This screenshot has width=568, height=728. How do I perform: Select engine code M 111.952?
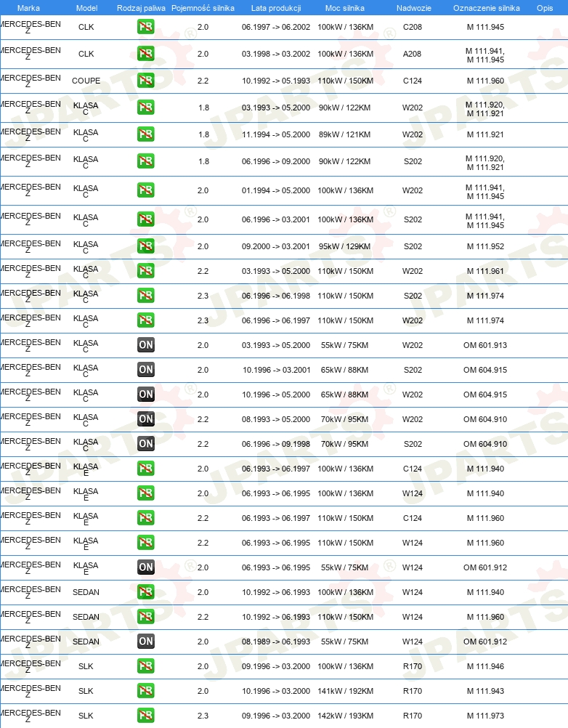tap(485, 246)
